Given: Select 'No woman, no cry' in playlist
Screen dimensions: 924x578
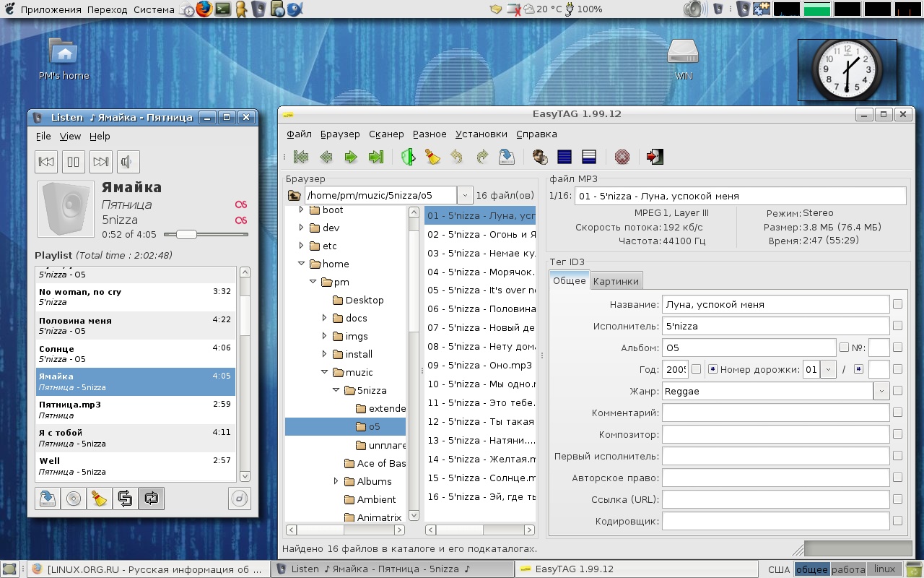Looking at the screenshot, I should coord(136,297).
